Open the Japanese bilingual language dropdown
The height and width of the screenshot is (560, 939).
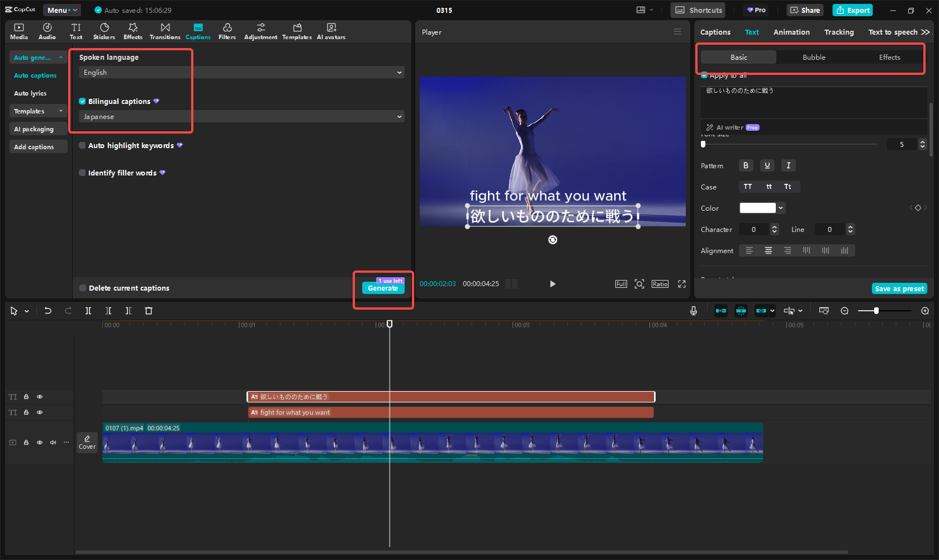241,117
